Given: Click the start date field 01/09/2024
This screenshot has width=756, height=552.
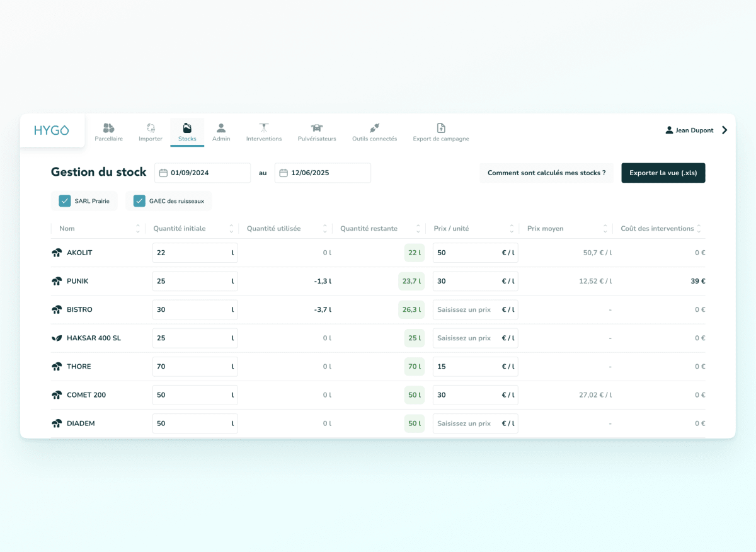Looking at the screenshot, I should pos(202,173).
